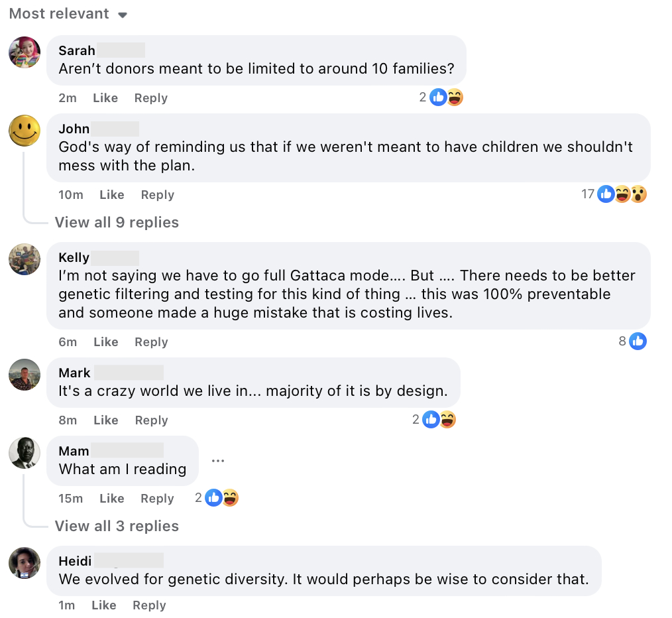This screenshot has height=618, width=672.
Task: Open the three-dot menu beside Mam's comment
Action: click(218, 461)
